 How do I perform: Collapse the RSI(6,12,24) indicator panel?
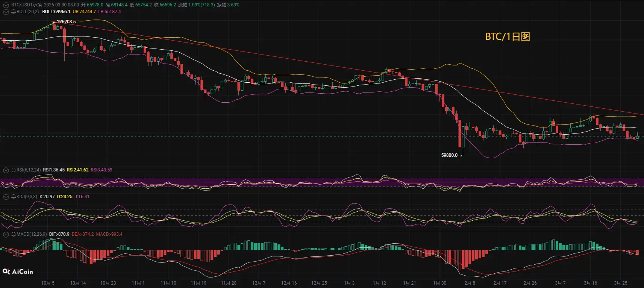coord(6,170)
